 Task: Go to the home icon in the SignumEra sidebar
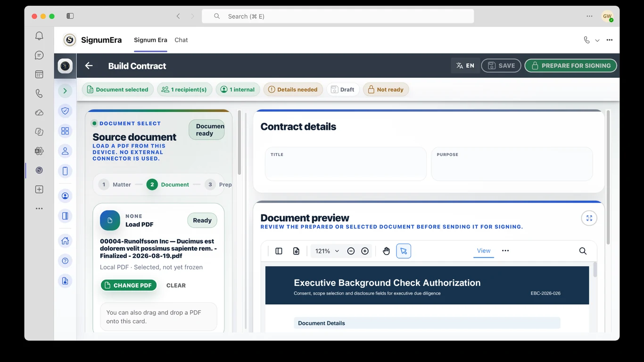[x=65, y=241]
